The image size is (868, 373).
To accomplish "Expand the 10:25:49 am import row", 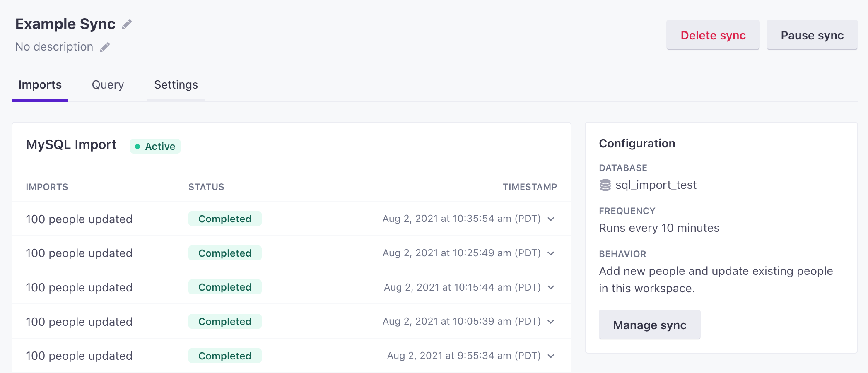I will coord(551,253).
